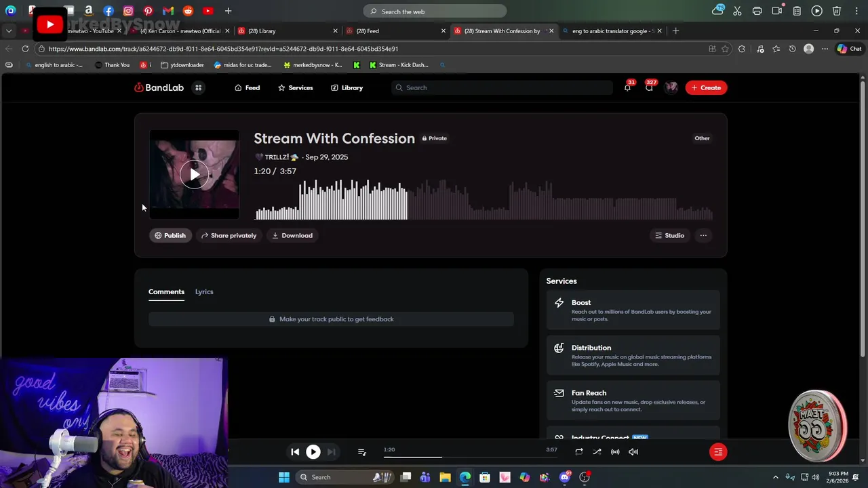
Task: Open the Boost service card
Action: [x=633, y=310]
